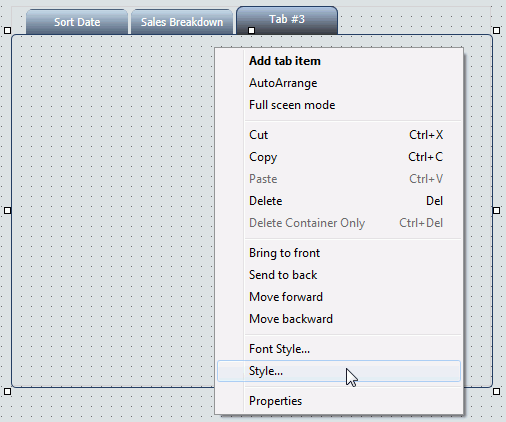Click the top-right corner resize handle
This screenshot has height=422, width=506.
pos(496,31)
